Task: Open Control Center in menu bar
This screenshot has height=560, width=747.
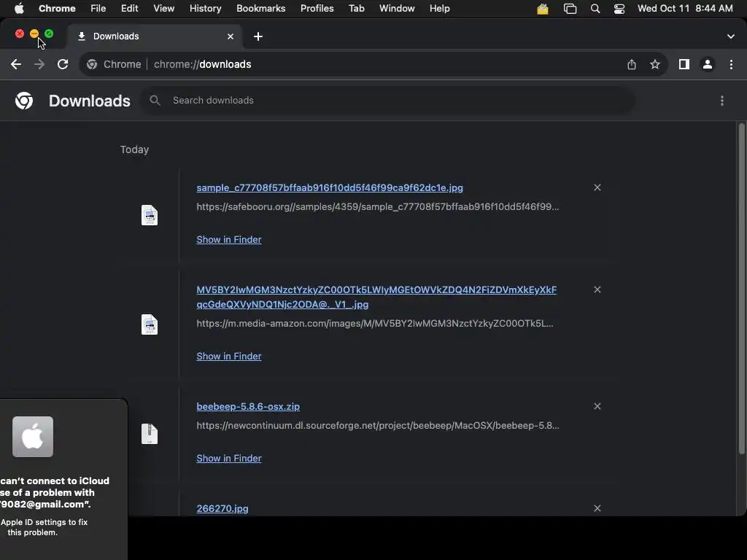Action: pos(619,9)
